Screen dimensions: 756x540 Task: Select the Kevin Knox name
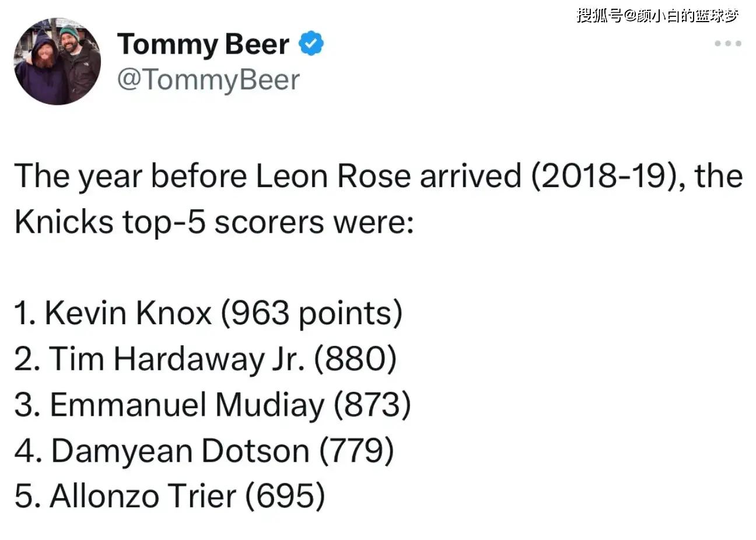point(128,313)
